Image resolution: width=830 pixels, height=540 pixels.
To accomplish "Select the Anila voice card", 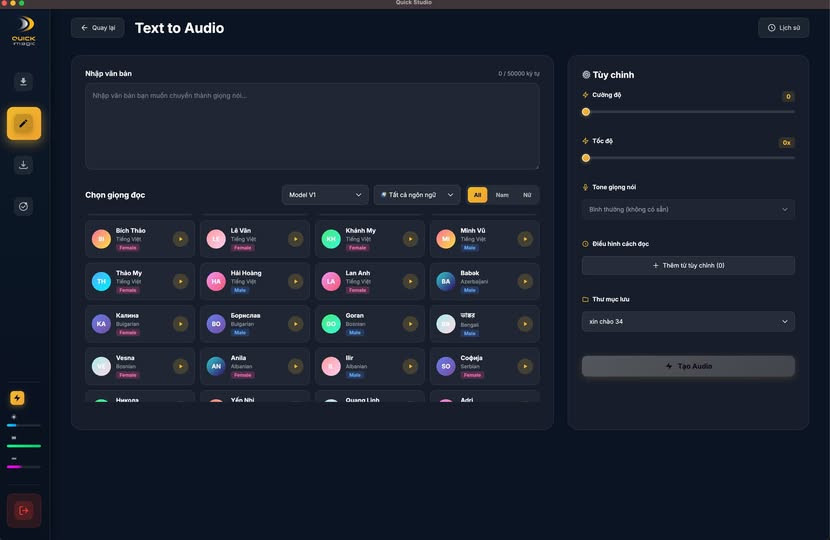I will 255,366.
